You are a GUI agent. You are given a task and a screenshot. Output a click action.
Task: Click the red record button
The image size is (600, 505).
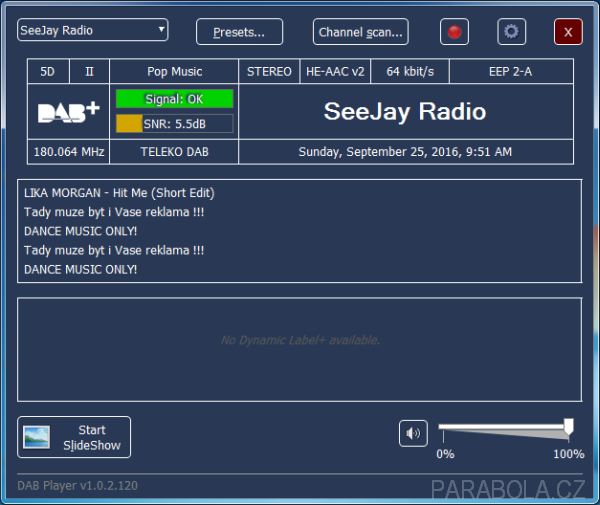(454, 32)
